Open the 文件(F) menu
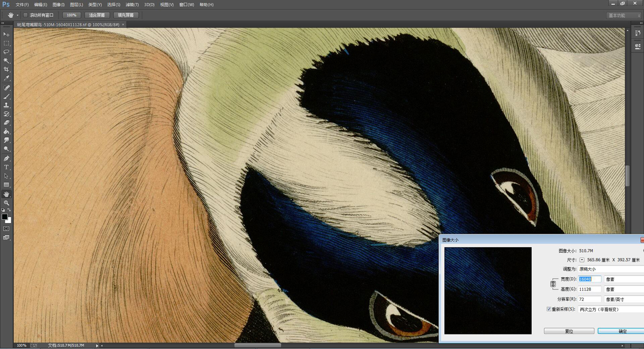The image size is (644, 349). (23, 4)
